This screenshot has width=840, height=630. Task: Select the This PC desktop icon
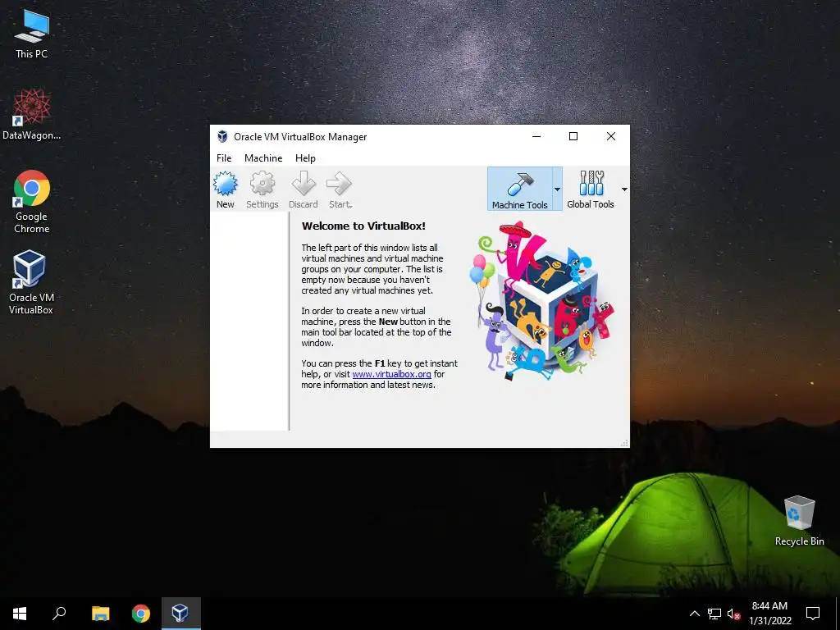(x=32, y=34)
